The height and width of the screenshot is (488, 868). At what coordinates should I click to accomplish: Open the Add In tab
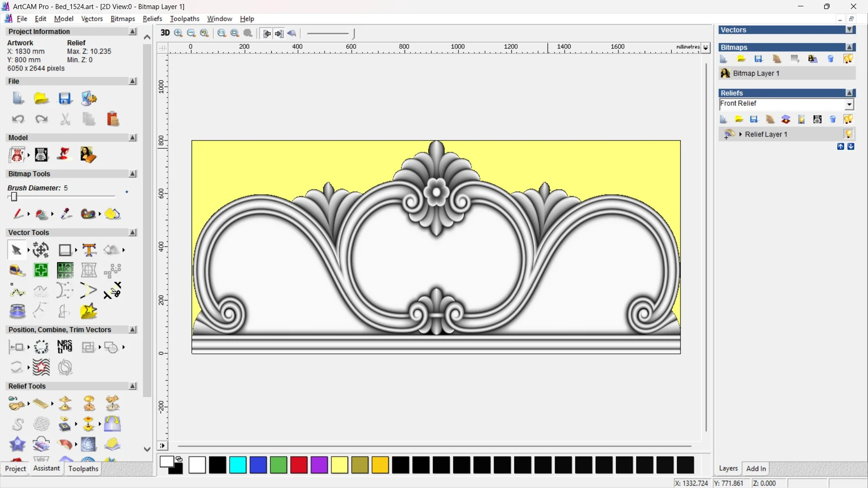pyautogui.click(x=755, y=469)
